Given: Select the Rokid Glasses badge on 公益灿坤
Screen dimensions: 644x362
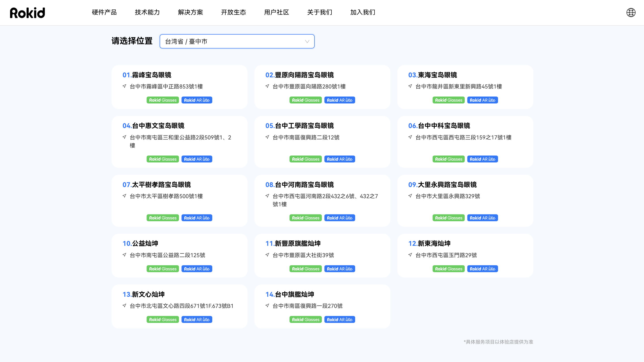Looking at the screenshot, I should coord(163,269).
